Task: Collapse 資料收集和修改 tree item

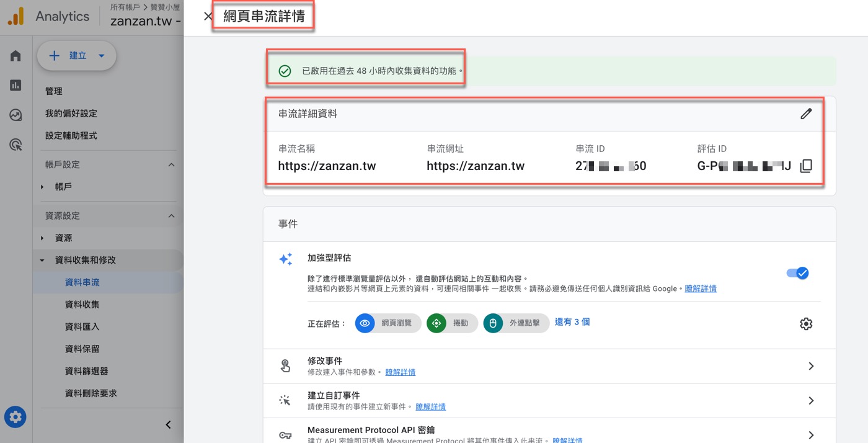Action: click(x=42, y=261)
